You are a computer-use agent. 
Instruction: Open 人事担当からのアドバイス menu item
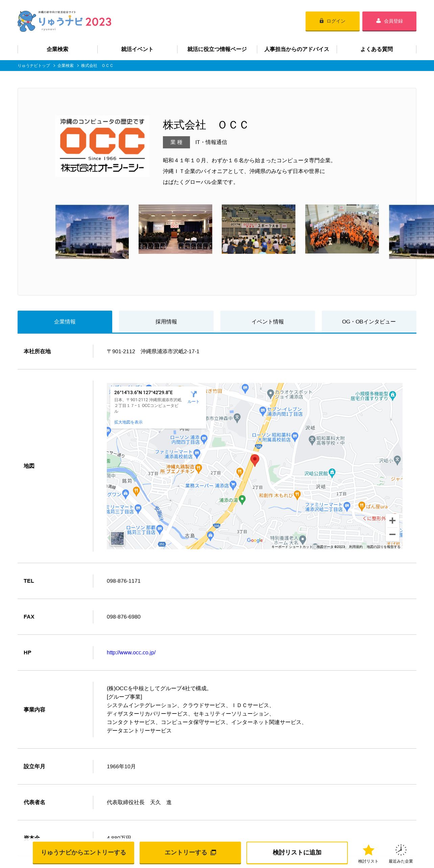(x=297, y=49)
